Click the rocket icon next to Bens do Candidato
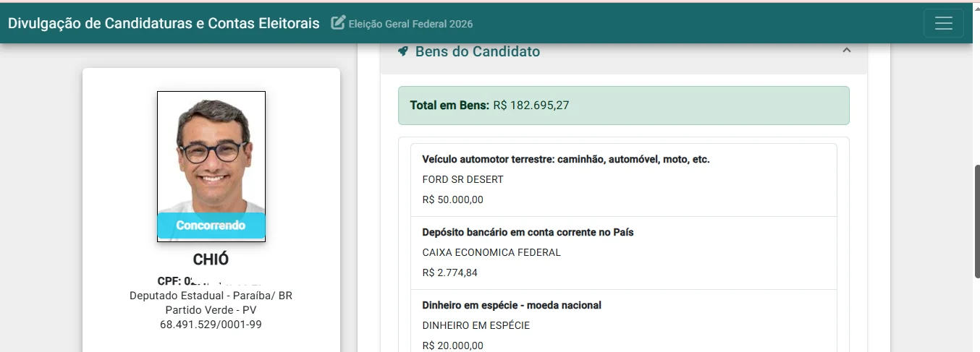 403,51
